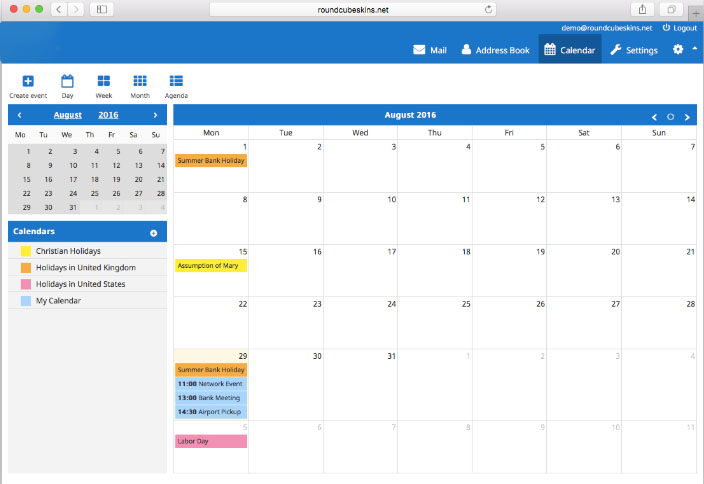The width and height of the screenshot is (704, 484).
Task: Open the Mail tab
Action: pos(430,50)
